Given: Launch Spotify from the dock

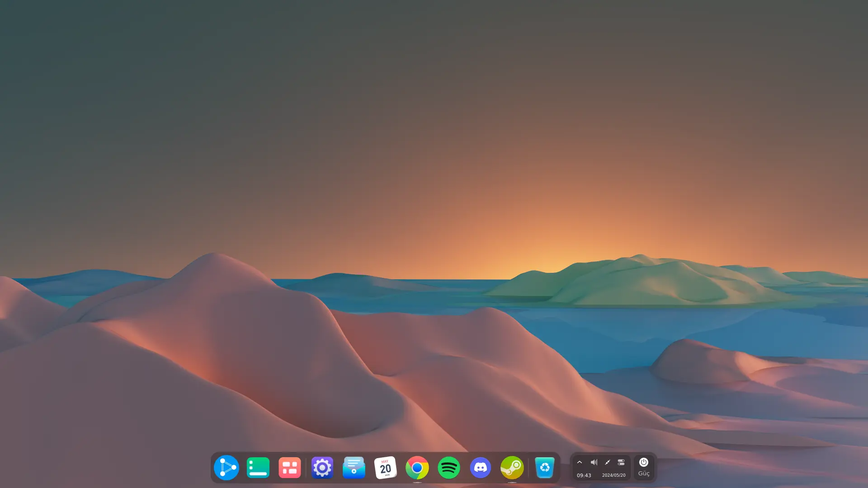Looking at the screenshot, I should pos(449,468).
